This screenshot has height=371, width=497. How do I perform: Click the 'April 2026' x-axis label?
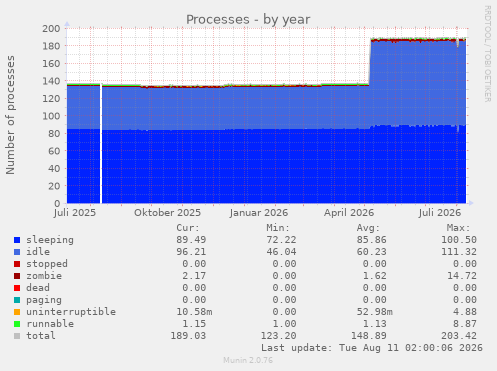(x=349, y=213)
